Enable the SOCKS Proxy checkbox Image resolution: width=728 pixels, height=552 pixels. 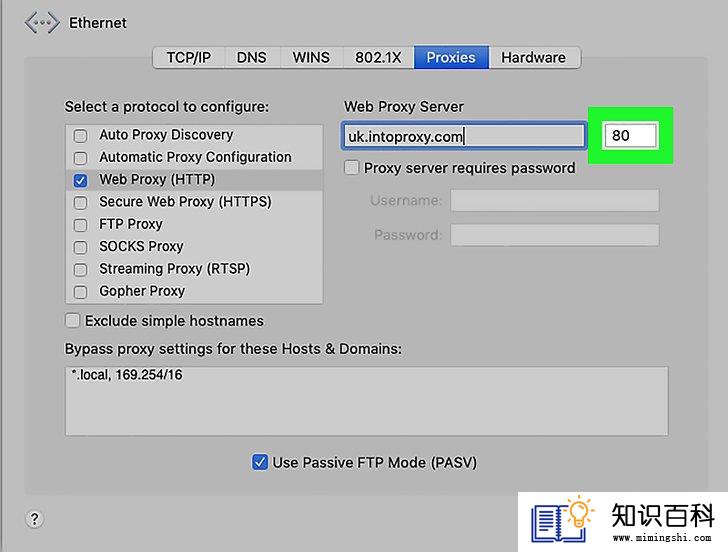(x=80, y=247)
